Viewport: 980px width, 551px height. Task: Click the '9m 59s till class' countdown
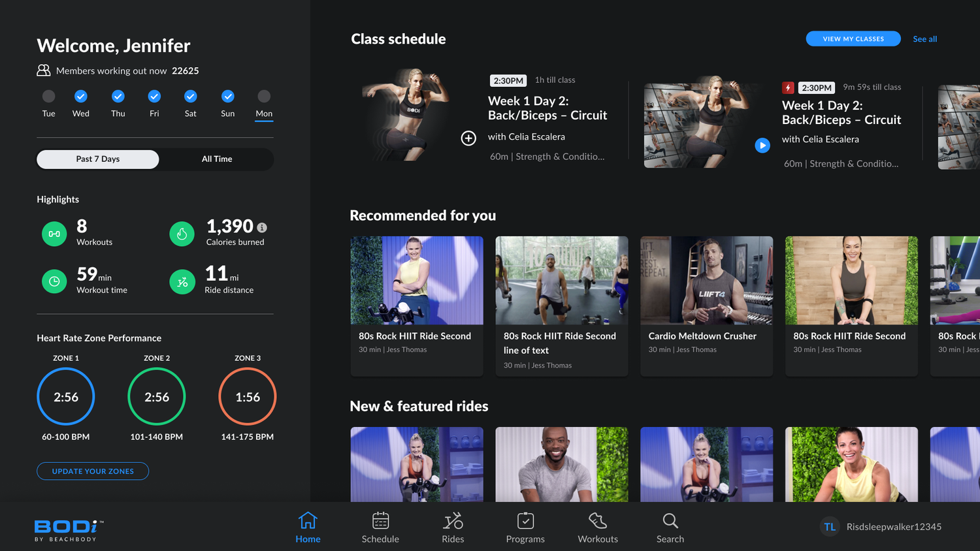coord(872,87)
